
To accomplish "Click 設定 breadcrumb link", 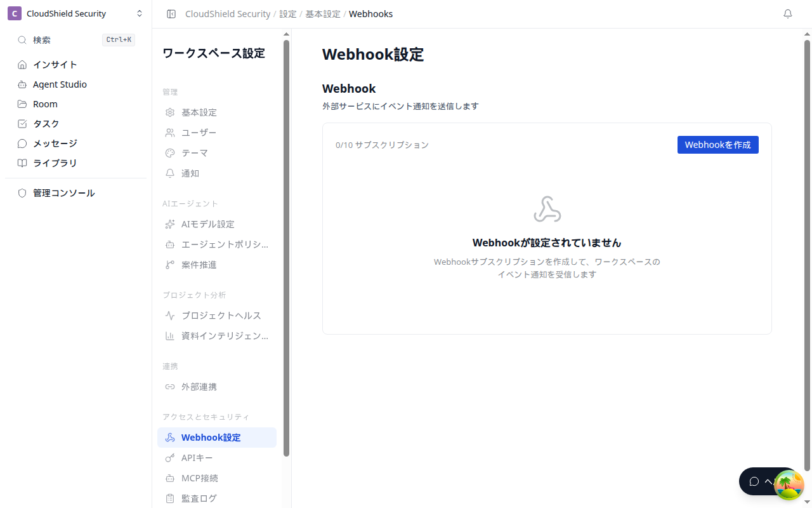I will (288, 14).
